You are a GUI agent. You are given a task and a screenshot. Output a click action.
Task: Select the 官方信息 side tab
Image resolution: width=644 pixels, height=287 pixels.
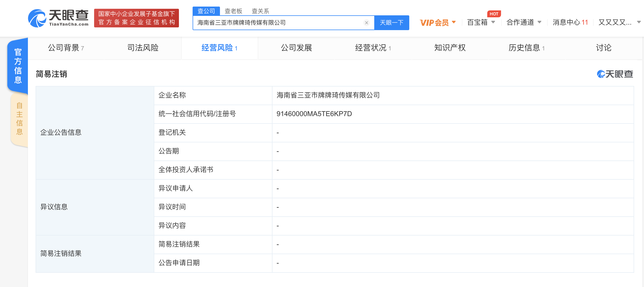point(18,66)
